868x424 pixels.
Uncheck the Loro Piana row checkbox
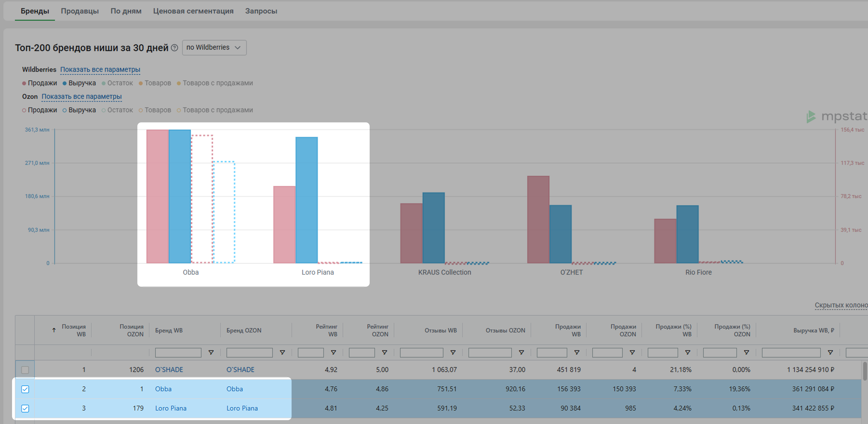[x=25, y=408]
